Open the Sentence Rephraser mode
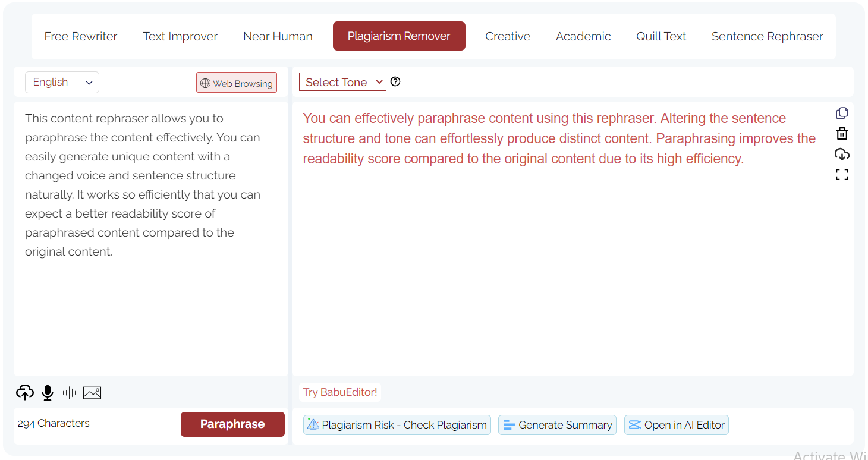 click(767, 36)
